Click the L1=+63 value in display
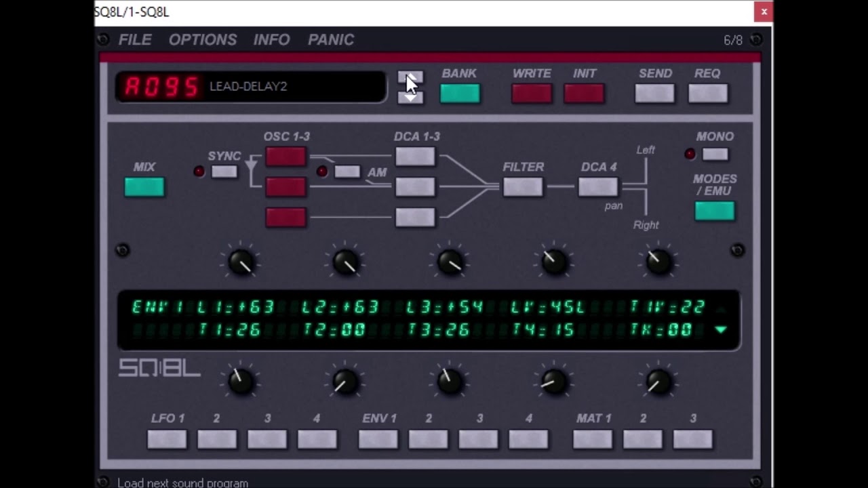868x488 pixels. [235, 308]
